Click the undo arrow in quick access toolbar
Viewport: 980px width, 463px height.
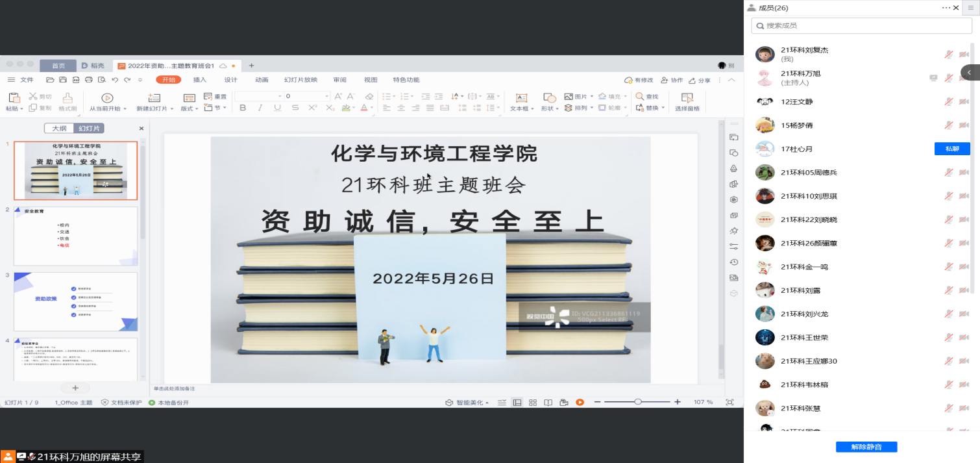(x=115, y=80)
